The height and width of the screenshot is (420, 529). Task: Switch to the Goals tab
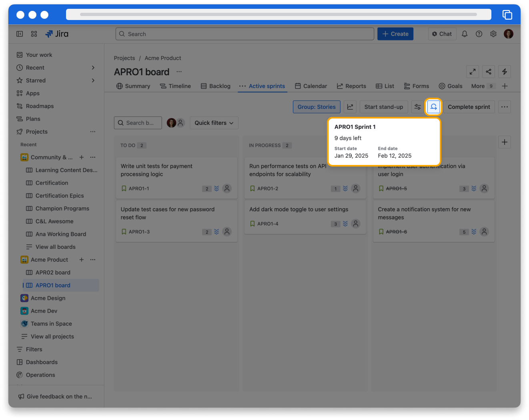click(451, 86)
